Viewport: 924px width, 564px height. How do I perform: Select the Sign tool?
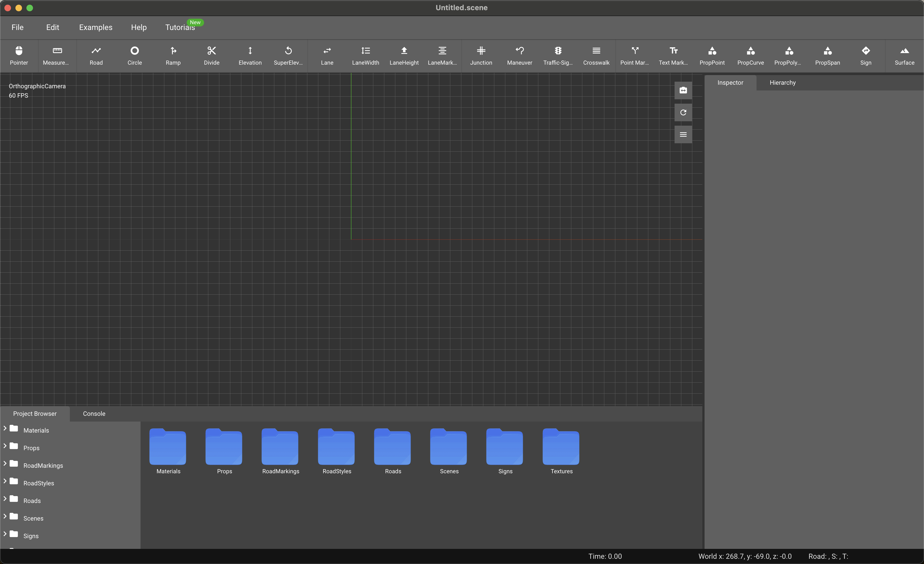click(866, 56)
